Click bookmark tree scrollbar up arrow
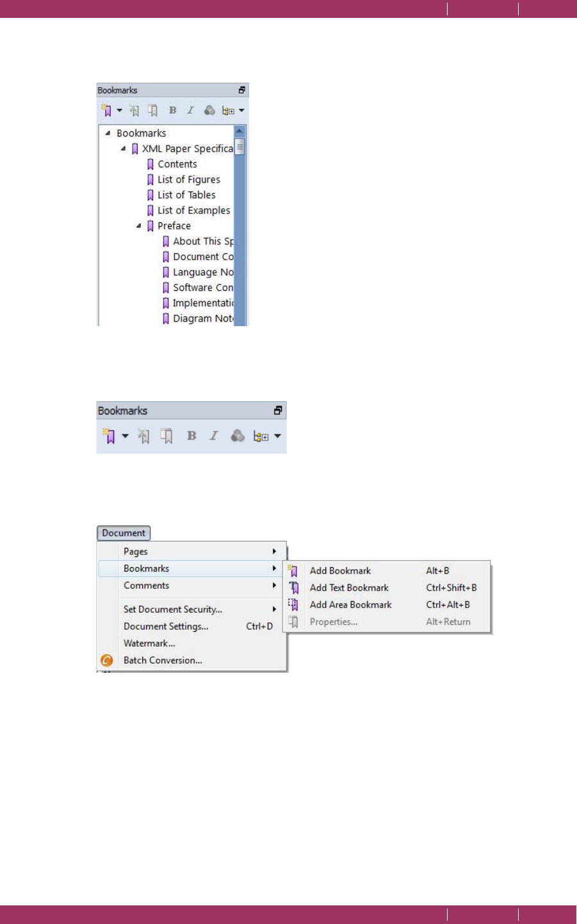 click(240, 131)
